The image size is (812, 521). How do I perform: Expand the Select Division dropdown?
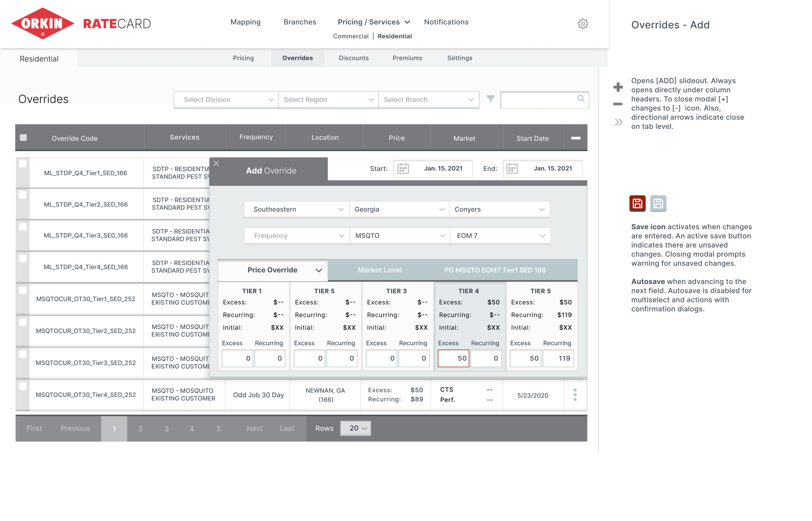click(226, 99)
